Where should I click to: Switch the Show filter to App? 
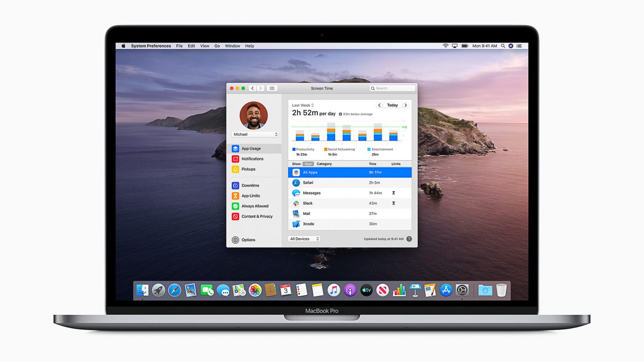point(308,164)
